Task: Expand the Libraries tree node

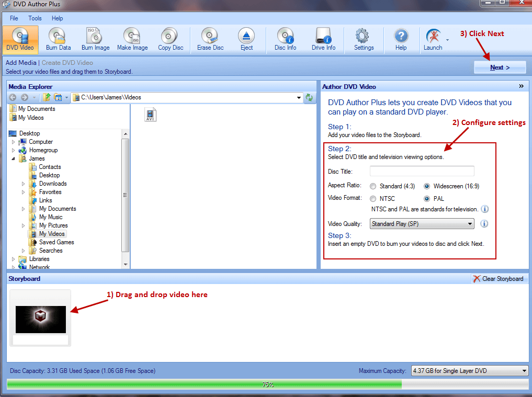Action: coord(13,259)
